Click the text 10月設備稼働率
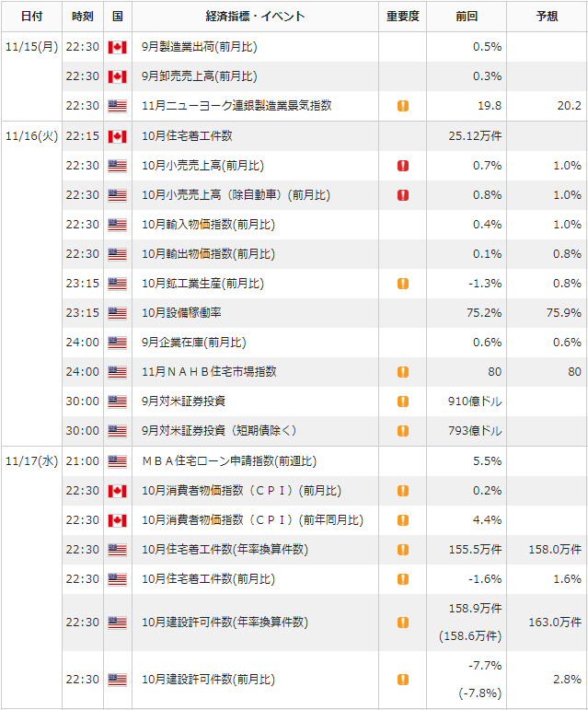Image resolution: width=588 pixels, height=710 pixels. point(181,313)
